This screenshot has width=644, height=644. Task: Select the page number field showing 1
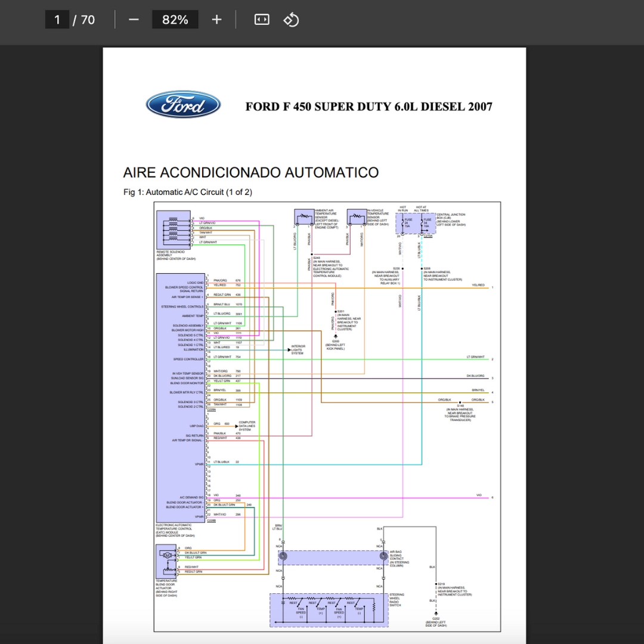coord(57,20)
